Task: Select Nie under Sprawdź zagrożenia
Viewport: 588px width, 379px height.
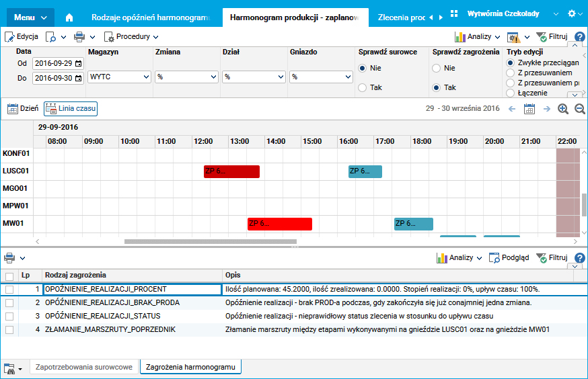Action: point(436,68)
